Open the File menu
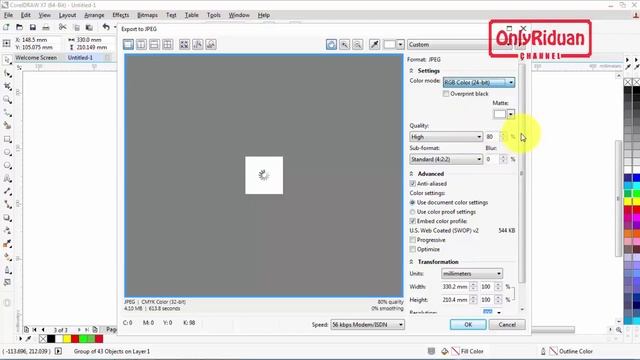 pos(8,15)
